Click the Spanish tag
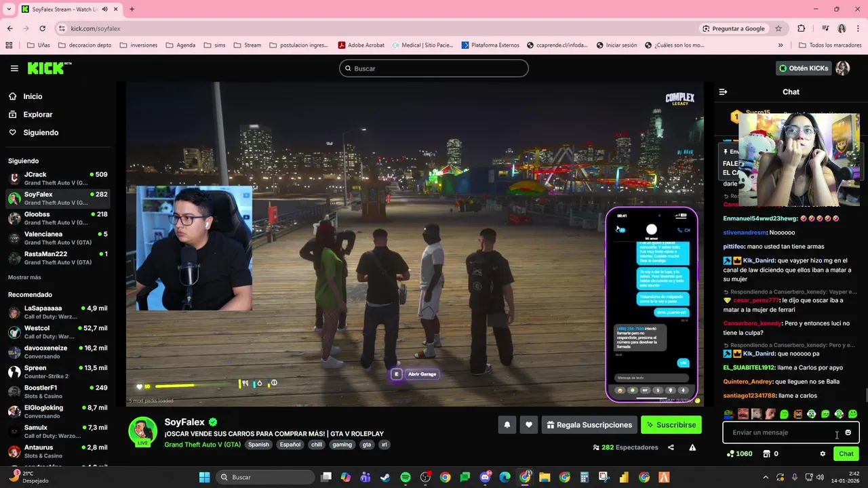 click(258, 445)
